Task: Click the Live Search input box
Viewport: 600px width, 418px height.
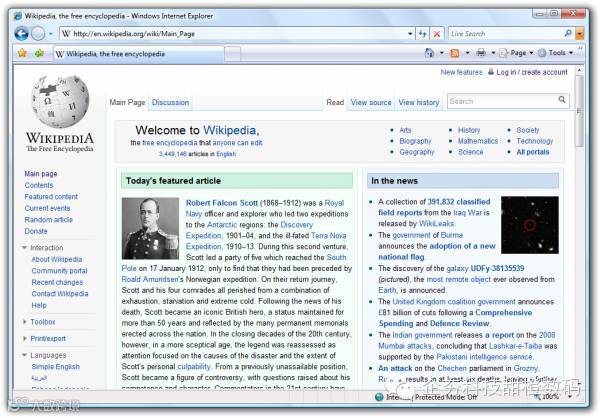Action: pyautogui.click(x=506, y=34)
